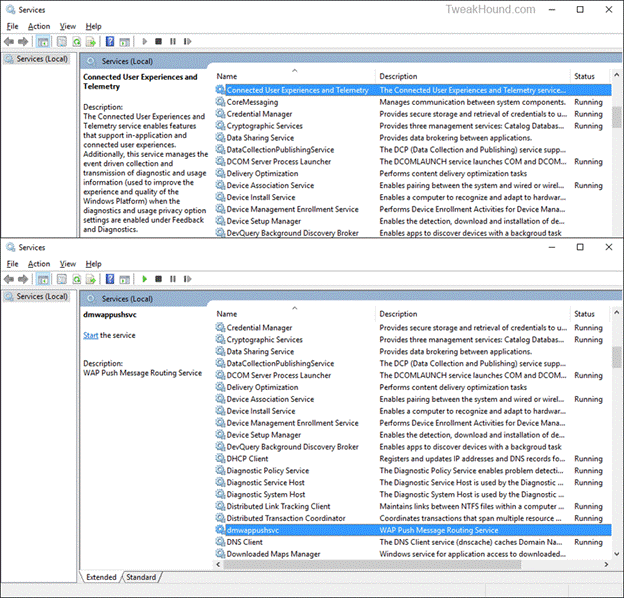Switch to the Extended tab
624x598 pixels.
point(101,577)
